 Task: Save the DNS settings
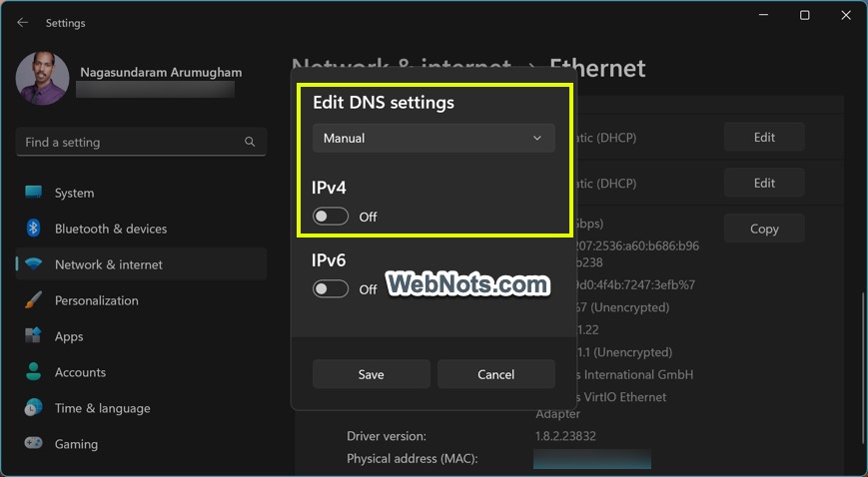click(371, 374)
